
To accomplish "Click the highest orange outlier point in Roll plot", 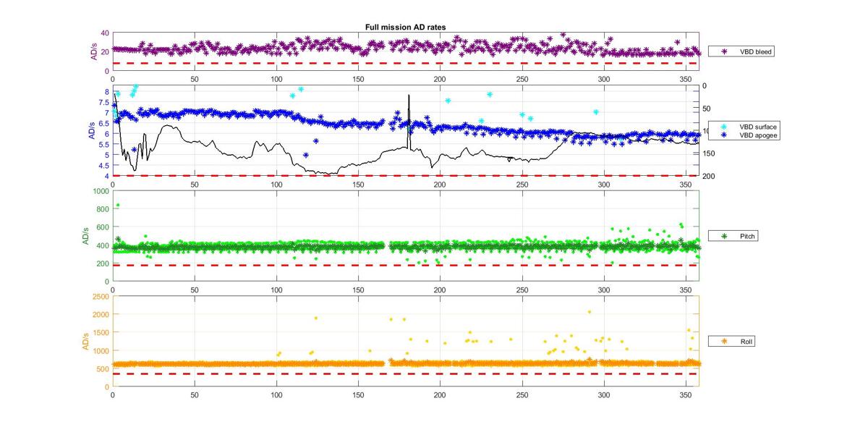I will click(x=590, y=312).
